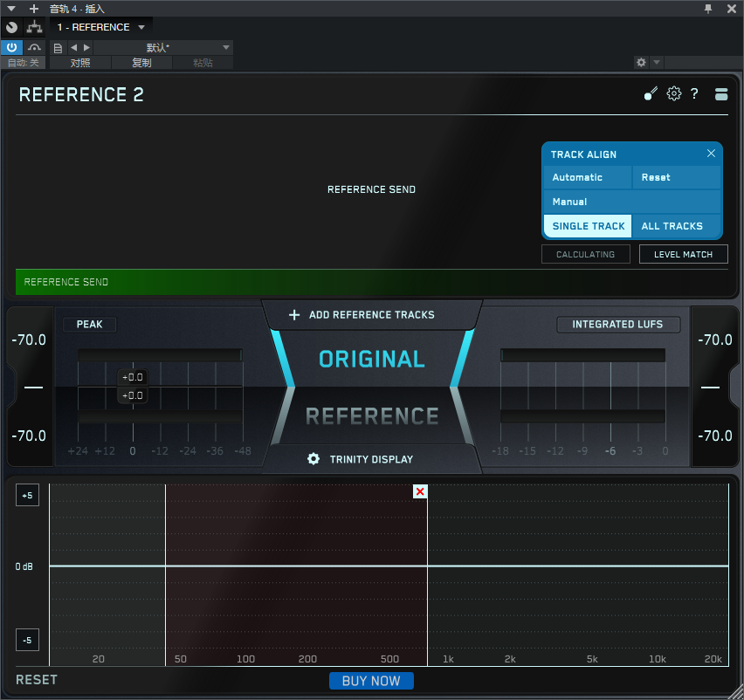Close the plugin window with X
The height and width of the screenshot is (700, 744).
tap(731, 9)
